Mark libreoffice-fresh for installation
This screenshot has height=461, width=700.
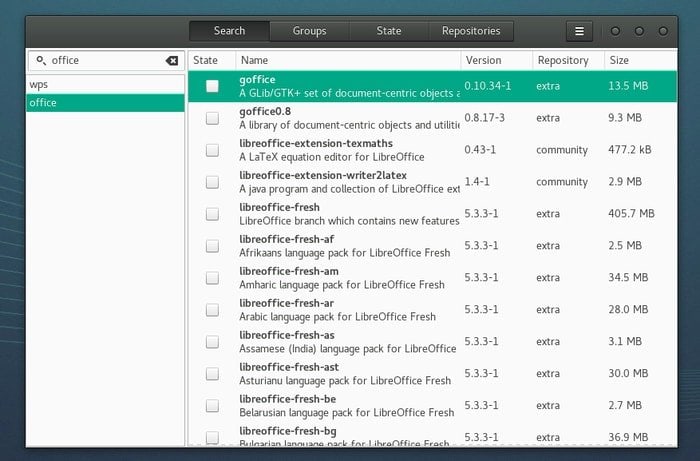[x=212, y=214]
